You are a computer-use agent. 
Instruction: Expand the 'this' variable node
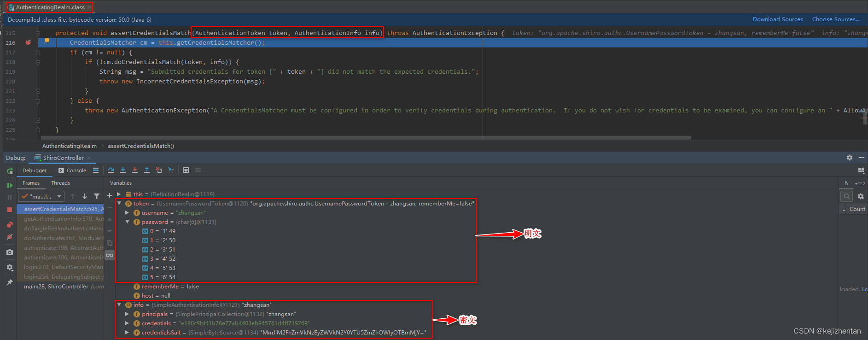[119, 194]
